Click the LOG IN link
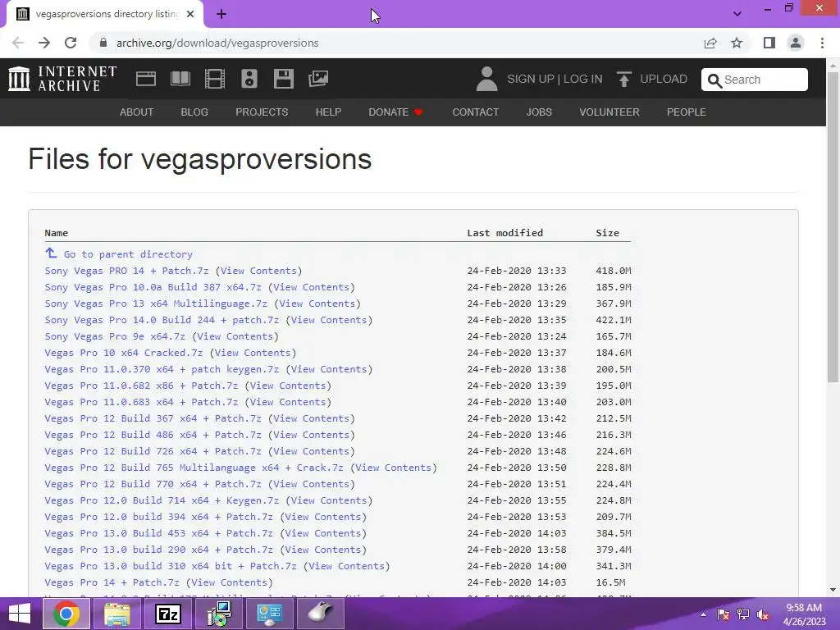 [x=583, y=79]
